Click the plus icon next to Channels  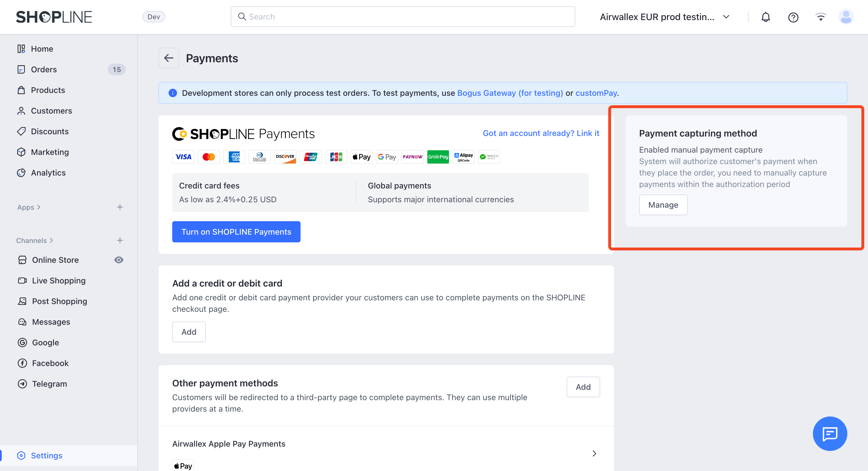[120, 240]
